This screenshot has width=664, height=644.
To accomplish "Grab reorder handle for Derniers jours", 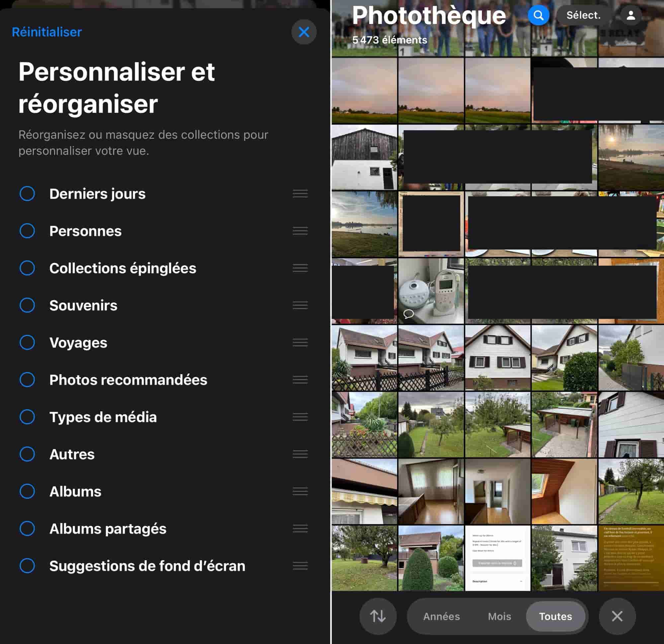I will click(x=300, y=194).
